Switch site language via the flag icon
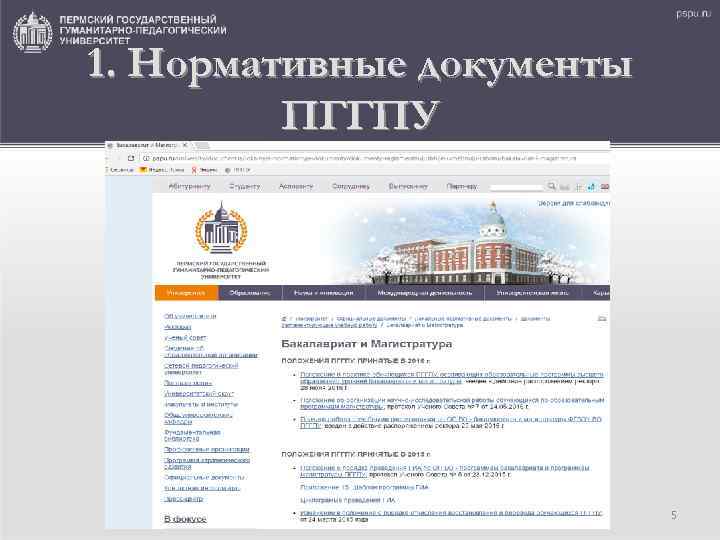The image size is (720, 540). tap(605, 186)
